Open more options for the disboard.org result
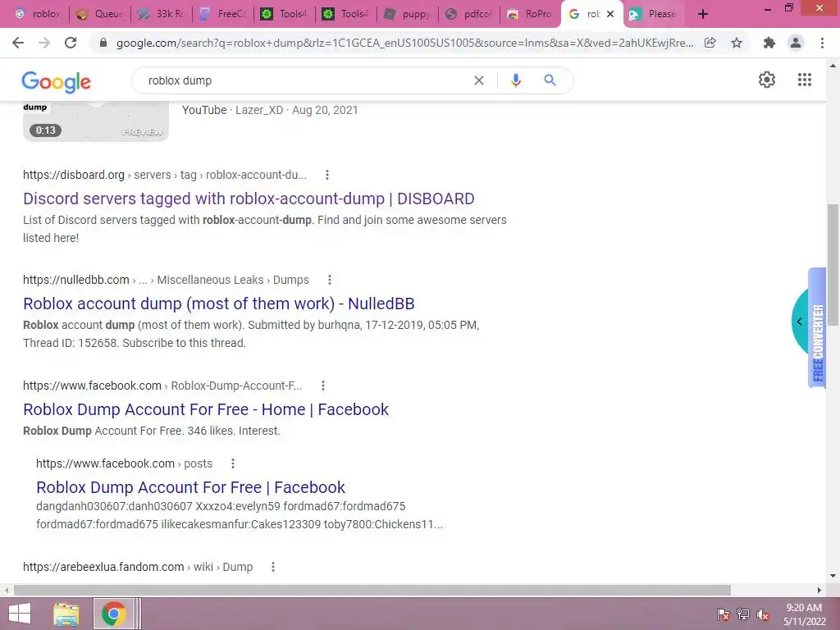840x630 pixels. (326, 175)
